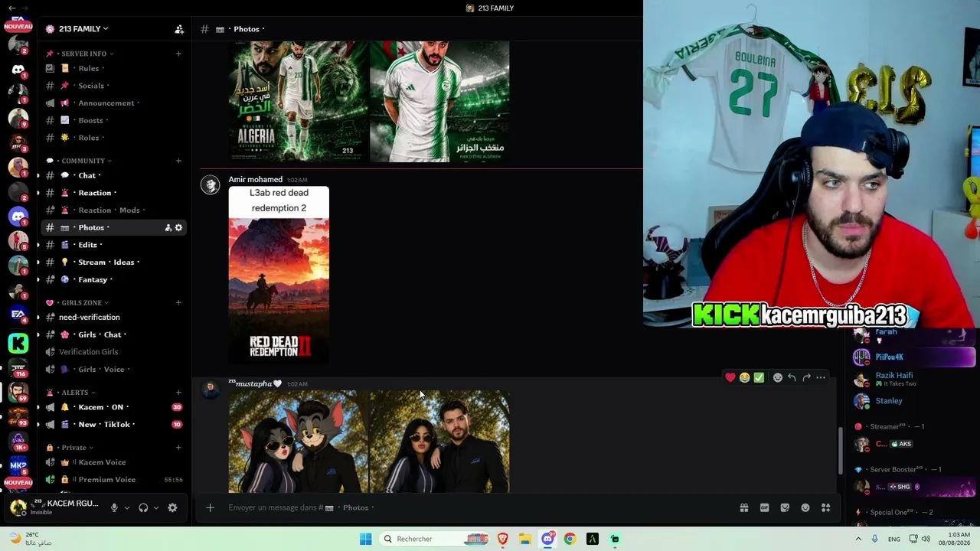
Task: Open microphone input options arrow
Action: 127,507
